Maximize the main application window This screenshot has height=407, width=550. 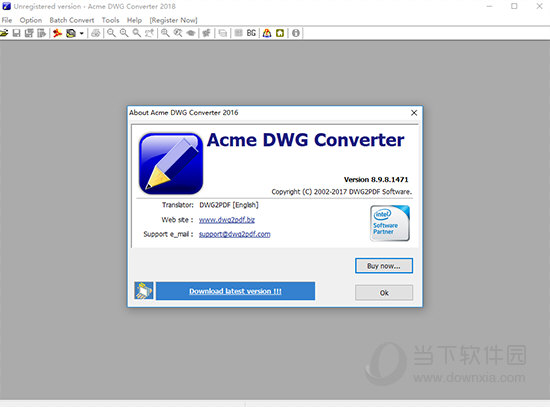[514, 6]
